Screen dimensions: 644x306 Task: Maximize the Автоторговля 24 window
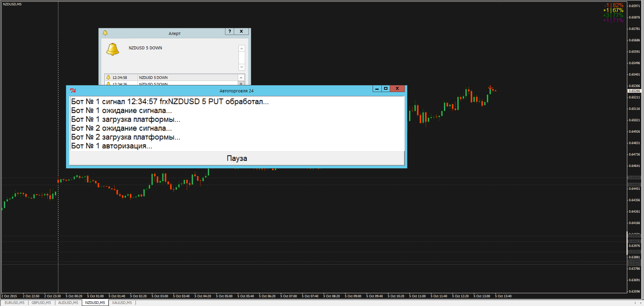(386, 89)
